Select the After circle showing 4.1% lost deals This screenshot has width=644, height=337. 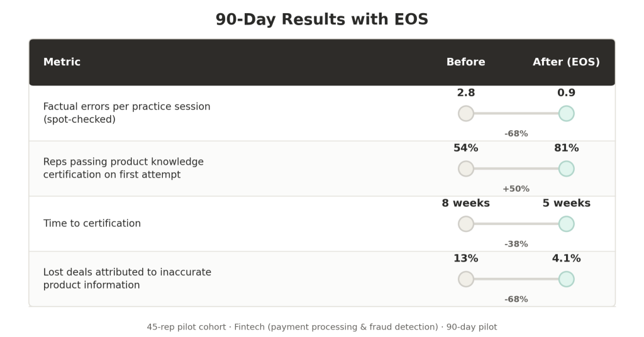(x=567, y=279)
